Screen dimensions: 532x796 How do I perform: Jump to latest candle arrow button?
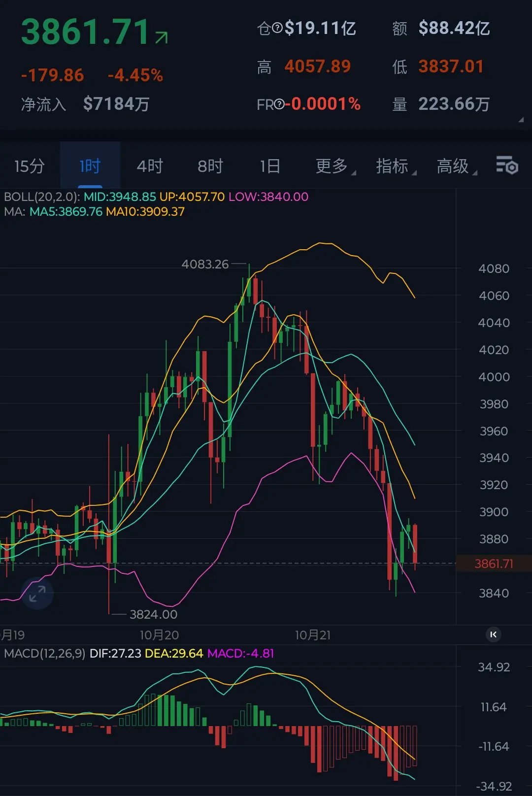point(493,634)
